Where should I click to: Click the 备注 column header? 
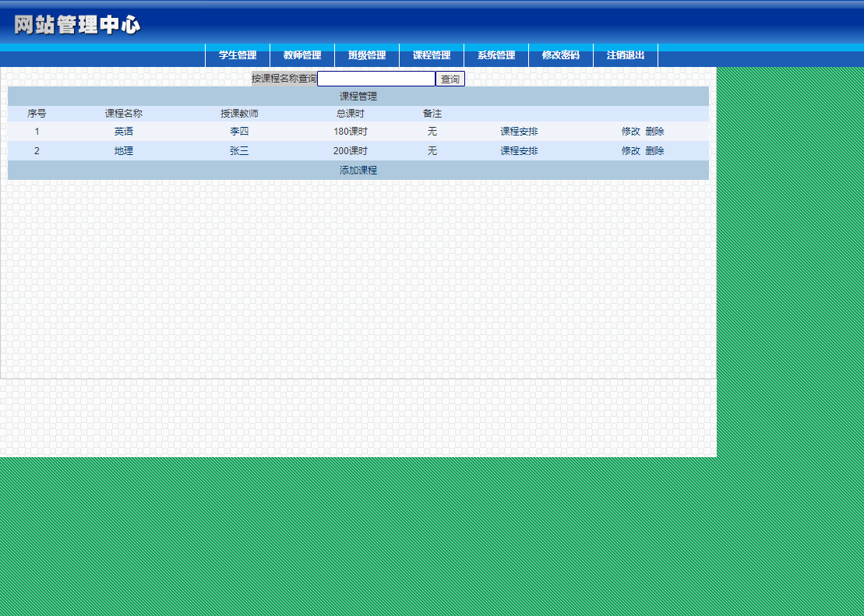[432, 114]
